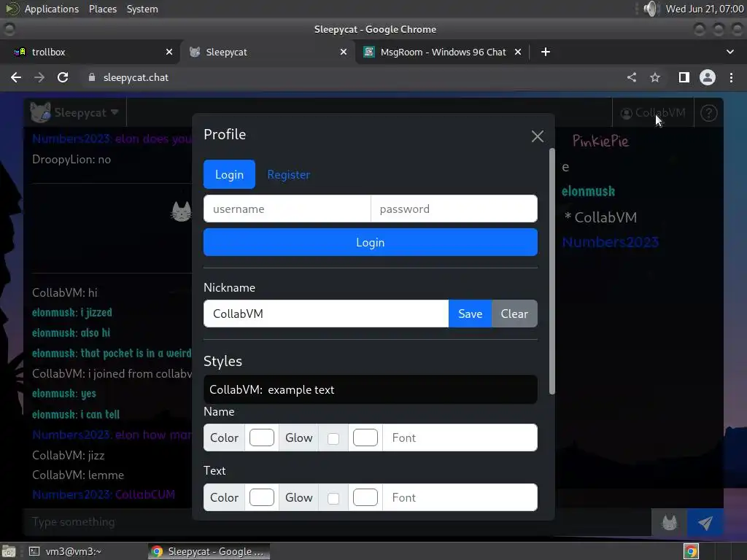Screen dimensions: 747x560
Task: Send message with paper plane icon
Action: pyautogui.click(x=705, y=523)
